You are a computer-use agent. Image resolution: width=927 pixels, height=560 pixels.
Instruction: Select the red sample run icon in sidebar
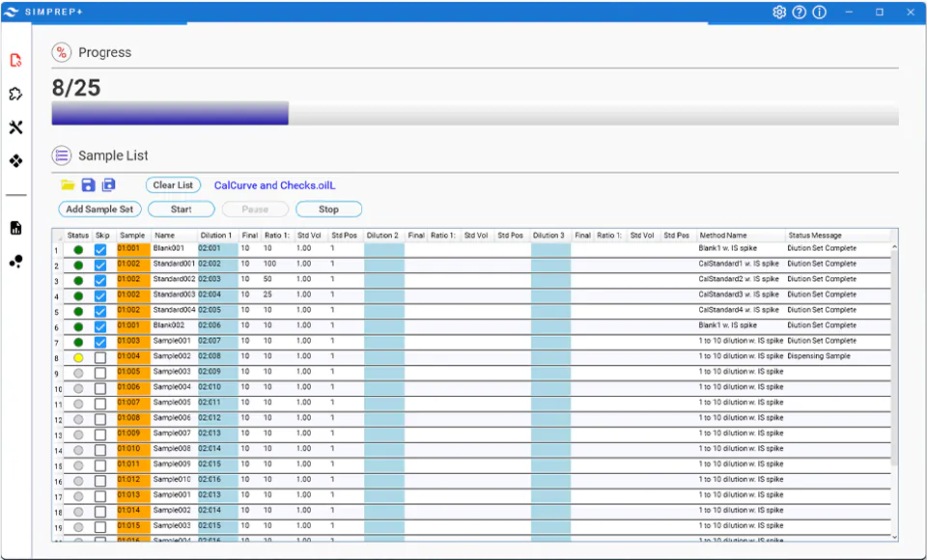point(14,60)
